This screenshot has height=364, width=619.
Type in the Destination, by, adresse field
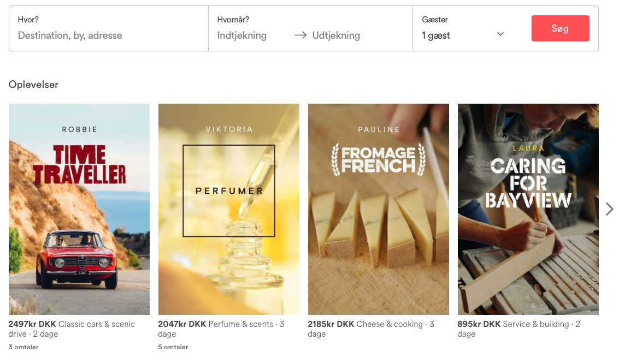point(109,35)
